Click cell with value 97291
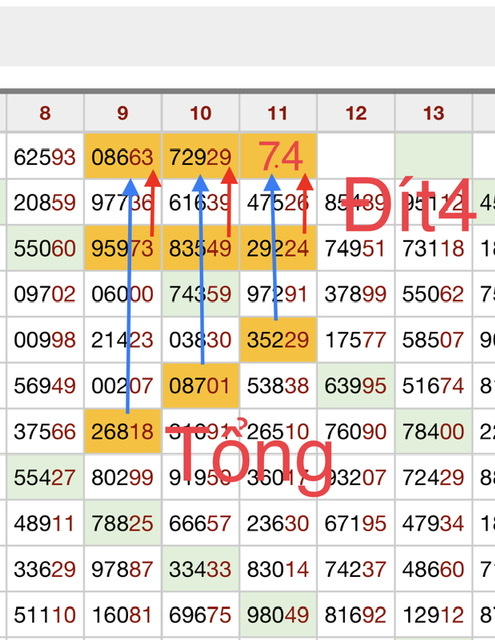The width and height of the screenshot is (495, 640). coord(278,294)
